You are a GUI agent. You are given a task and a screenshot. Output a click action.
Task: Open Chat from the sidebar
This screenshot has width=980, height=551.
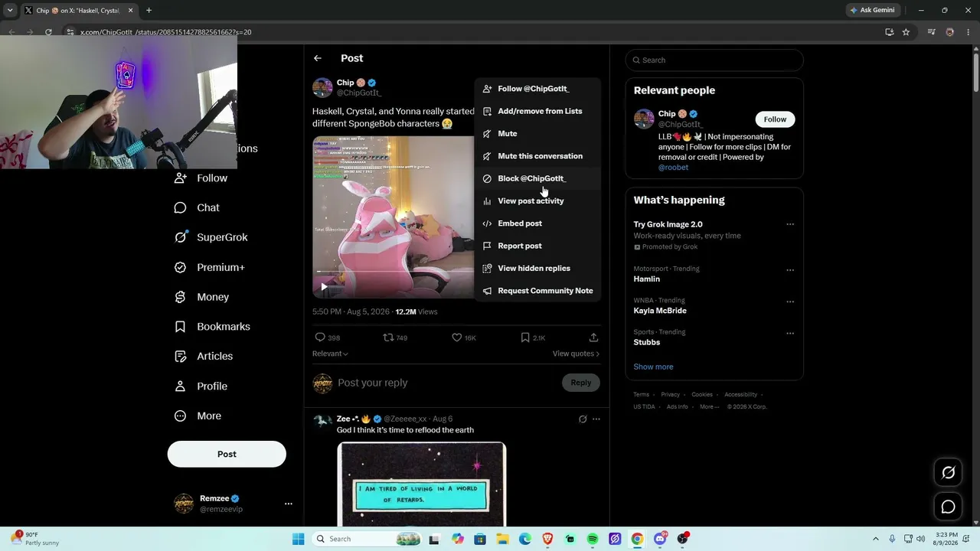197,207
